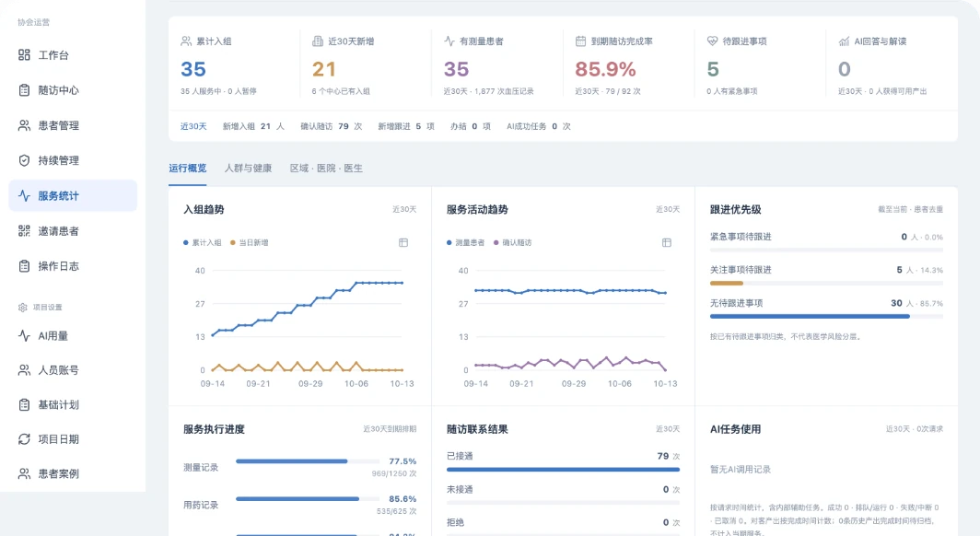Image resolution: width=980 pixels, height=536 pixels.
Task: Click the 暂无AI调用记录 text
Action: [740, 469]
